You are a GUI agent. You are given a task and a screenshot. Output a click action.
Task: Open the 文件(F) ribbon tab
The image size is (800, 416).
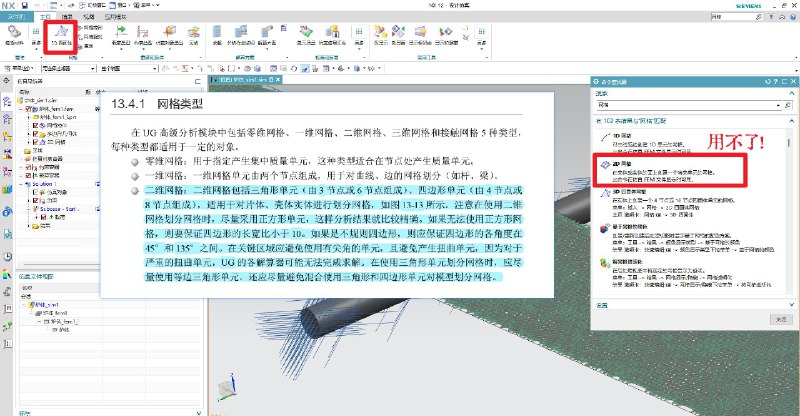click(17, 17)
